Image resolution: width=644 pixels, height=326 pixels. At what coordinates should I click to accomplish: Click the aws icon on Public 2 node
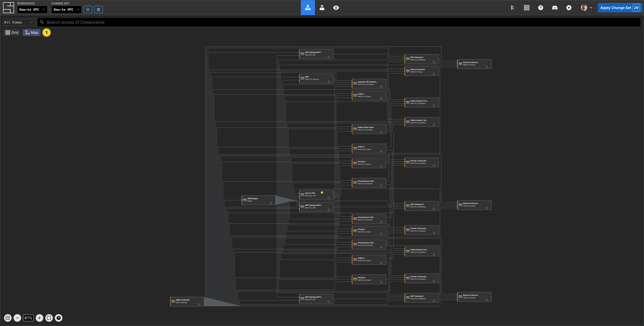pyautogui.click(x=355, y=259)
